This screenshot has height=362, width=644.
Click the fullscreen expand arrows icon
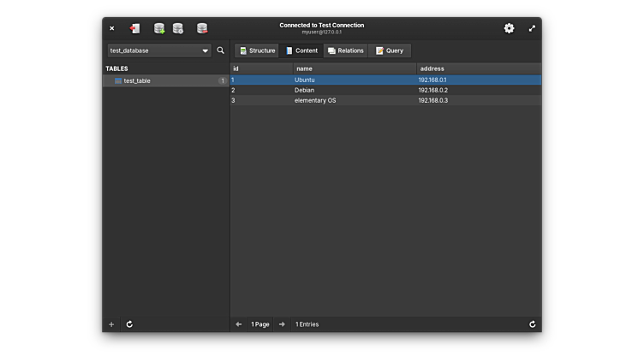coord(532,28)
